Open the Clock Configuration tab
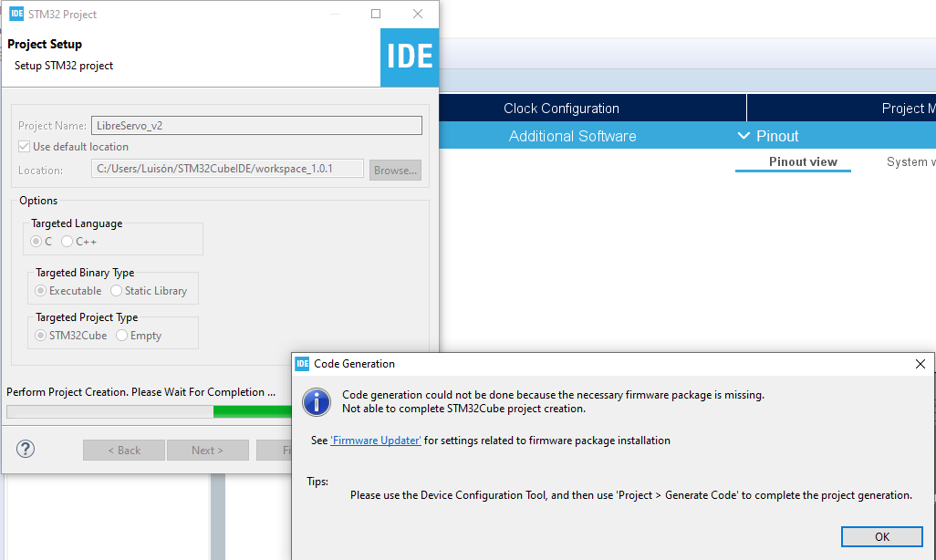This screenshot has height=560, width=936. pyautogui.click(x=561, y=108)
